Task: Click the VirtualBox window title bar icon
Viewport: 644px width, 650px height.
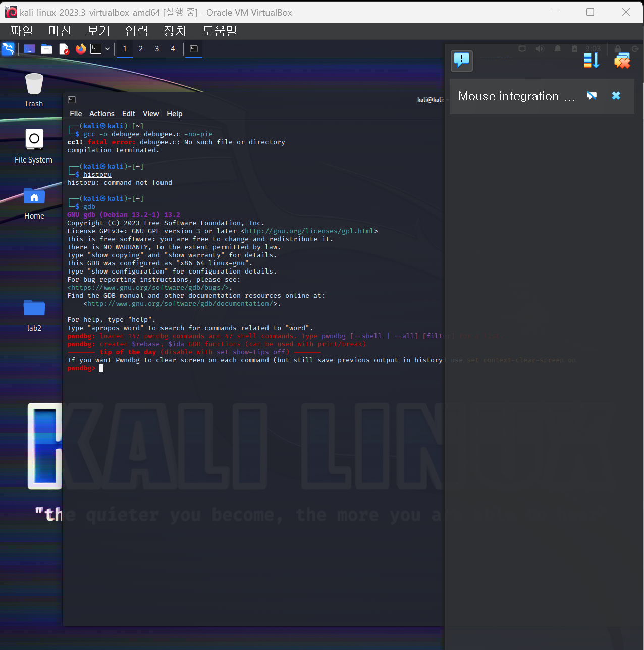Action: (11, 12)
